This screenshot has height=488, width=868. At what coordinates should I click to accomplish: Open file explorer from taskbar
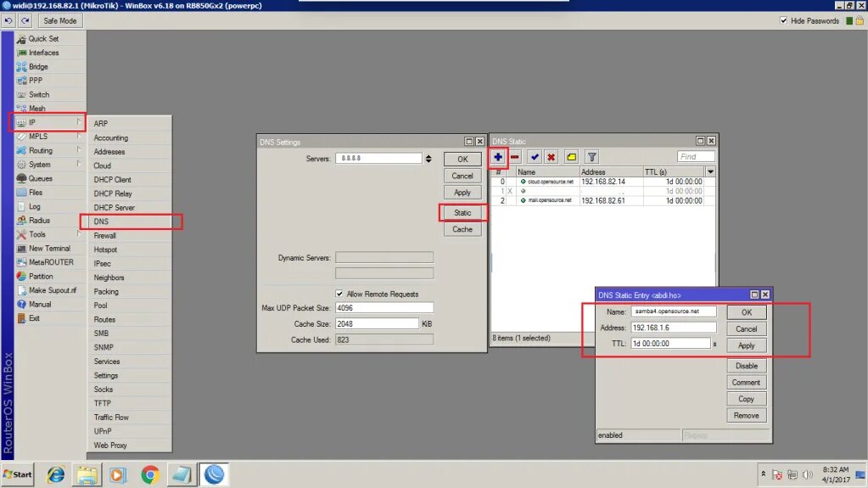[87, 474]
